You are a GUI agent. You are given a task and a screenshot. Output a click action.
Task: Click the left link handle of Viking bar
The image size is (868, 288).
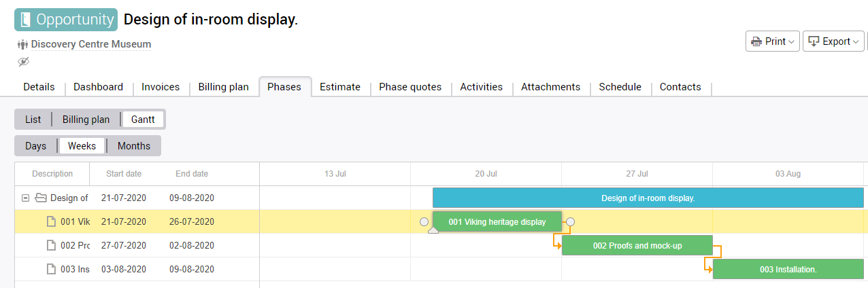[424, 221]
